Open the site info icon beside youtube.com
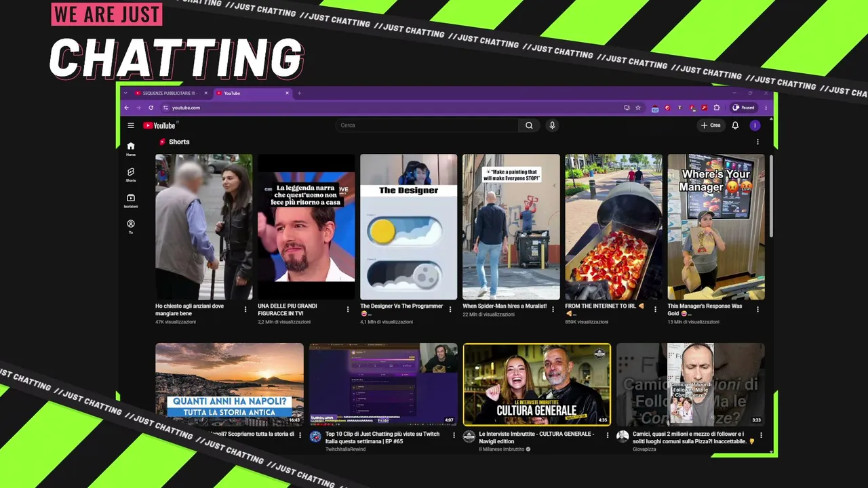Viewport: 868px width, 488px height. [x=165, y=108]
